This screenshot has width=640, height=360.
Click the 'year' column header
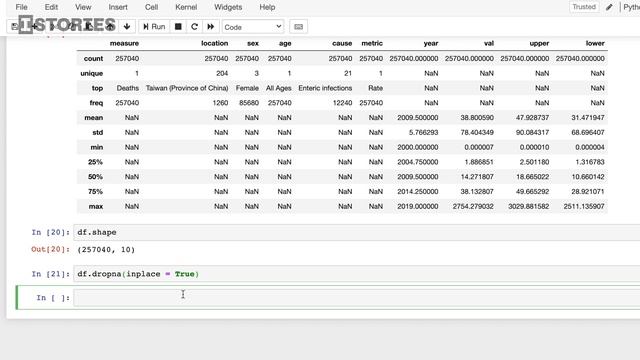click(431, 43)
